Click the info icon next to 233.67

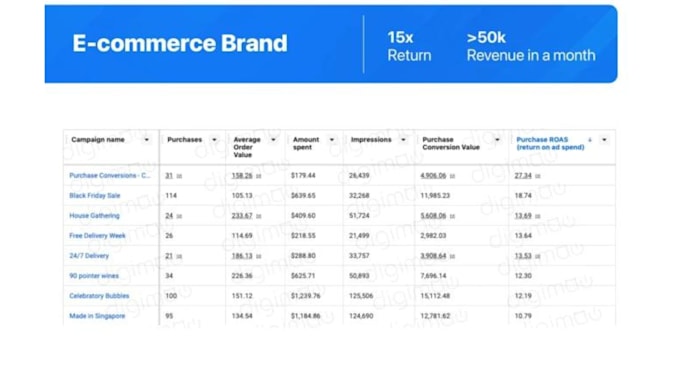tap(258, 216)
